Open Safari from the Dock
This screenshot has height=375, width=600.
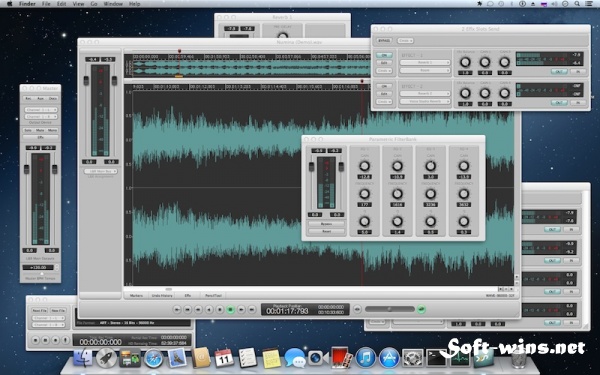(x=153, y=359)
